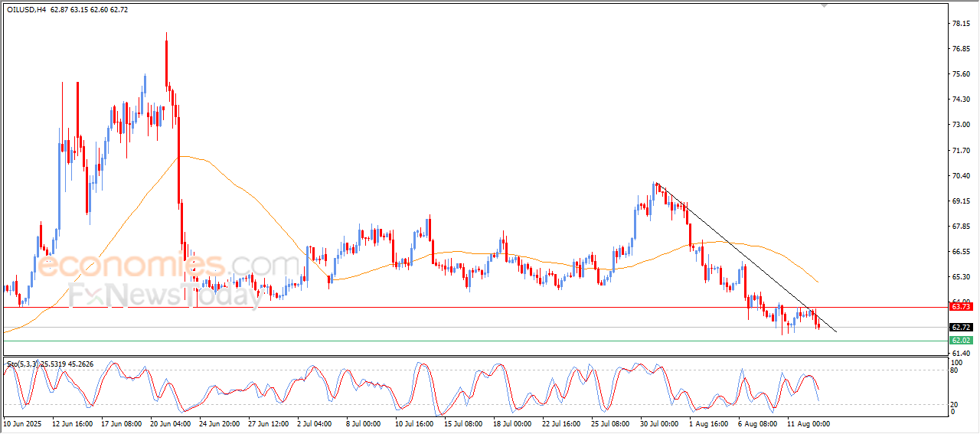The image size is (980, 434).
Task: Click the 69.15 price axis label
Action: tap(961, 201)
